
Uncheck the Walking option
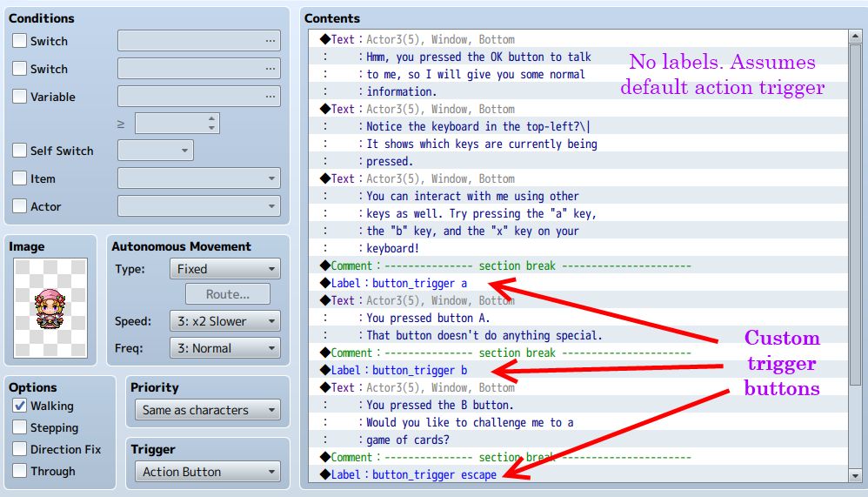19,406
